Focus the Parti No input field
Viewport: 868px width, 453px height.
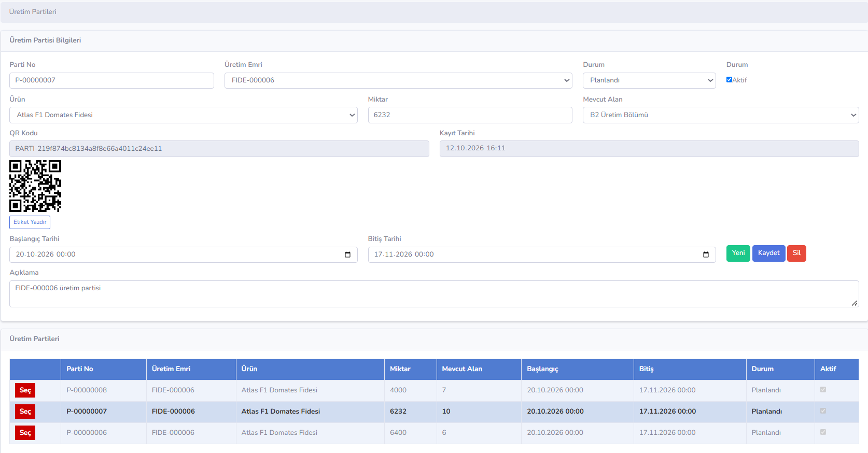[111, 80]
